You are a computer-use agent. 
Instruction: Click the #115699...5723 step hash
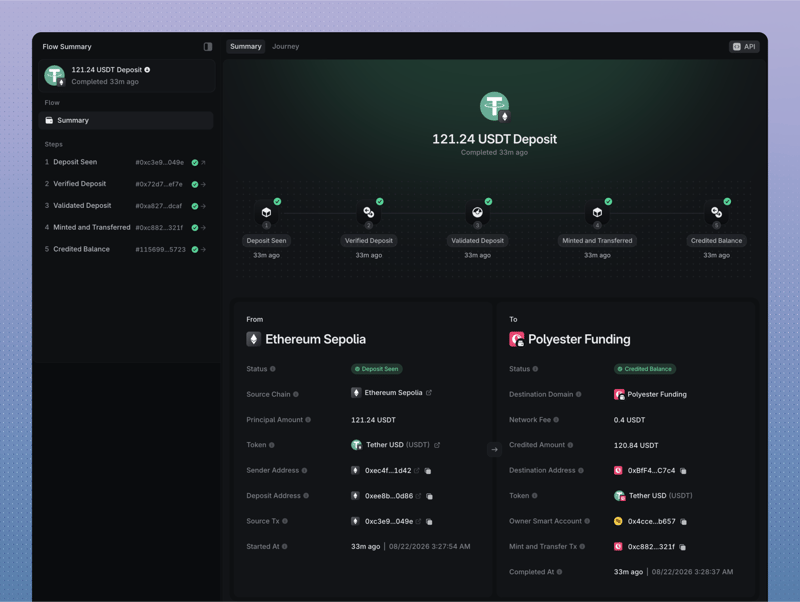(x=160, y=249)
